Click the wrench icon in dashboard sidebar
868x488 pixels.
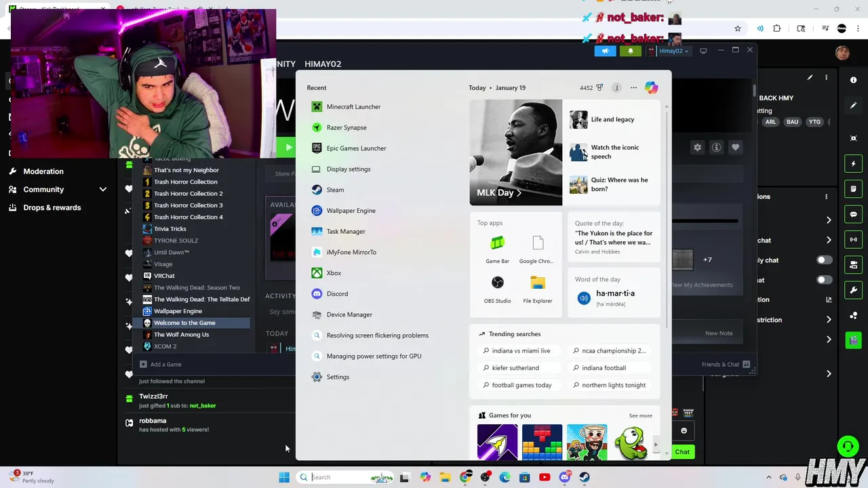(x=853, y=290)
